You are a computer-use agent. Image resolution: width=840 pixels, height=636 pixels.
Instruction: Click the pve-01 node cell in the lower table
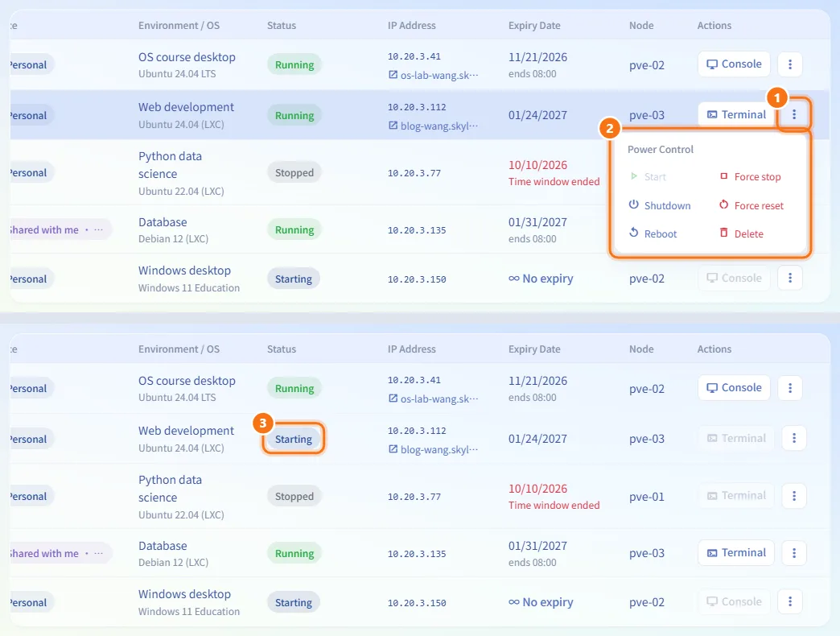[x=647, y=497]
